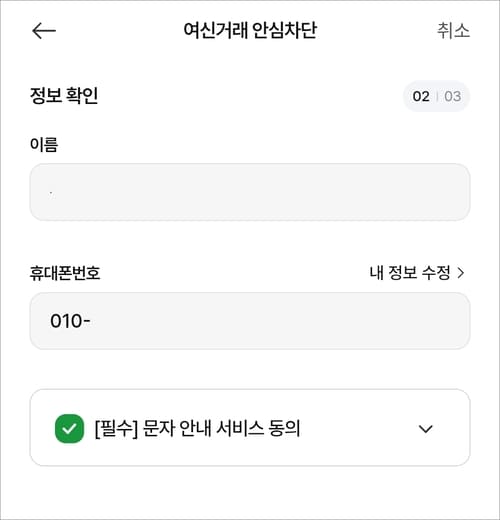The width and height of the screenshot is (500, 520).
Task: Tap the [필수] 문자 안내 서비스 동의 text
Action: coord(198,429)
